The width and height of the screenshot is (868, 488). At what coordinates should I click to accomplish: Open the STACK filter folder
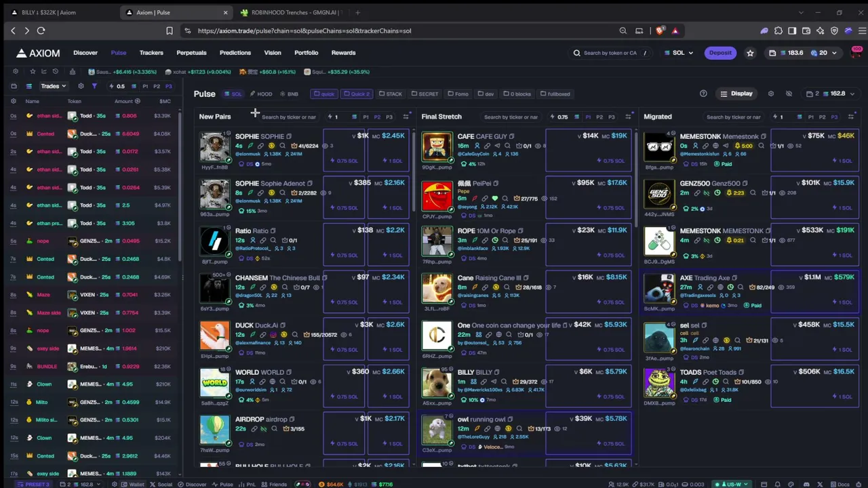pyautogui.click(x=390, y=94)
